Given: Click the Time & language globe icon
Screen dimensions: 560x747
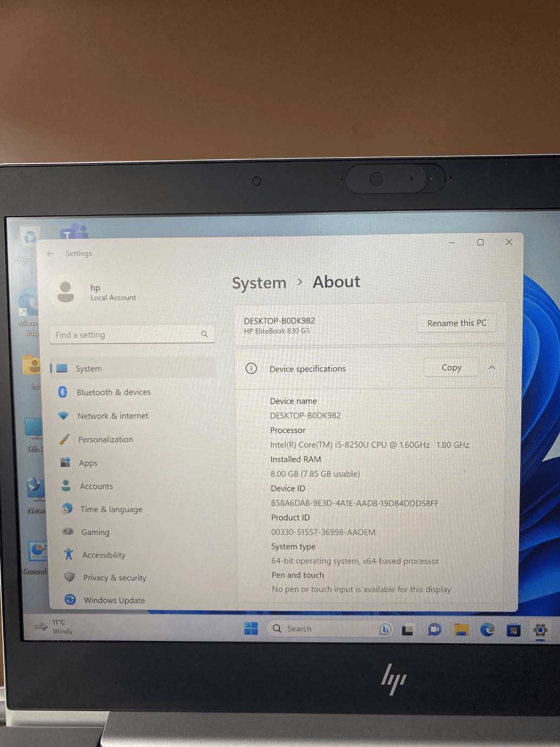Looking at the screenshot, I should [x=67, y=509].
